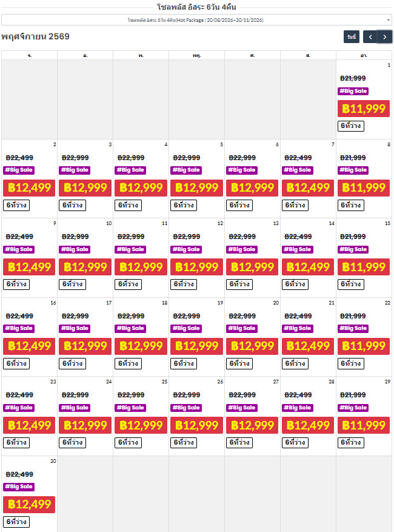This screenshot has width=394, height=532.
Task: Click crossed-out ฿22,999 price on November 17
Action: pyautogui.click(x=75, y=316)
